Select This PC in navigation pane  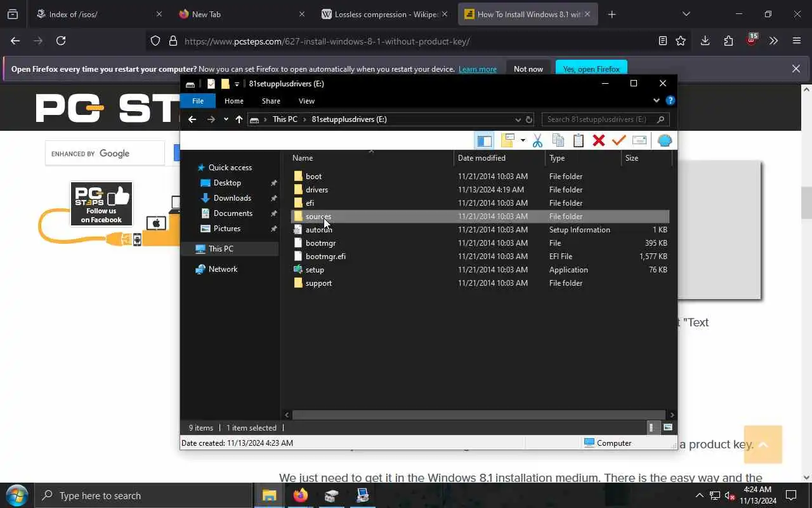(x=221, y=249)
